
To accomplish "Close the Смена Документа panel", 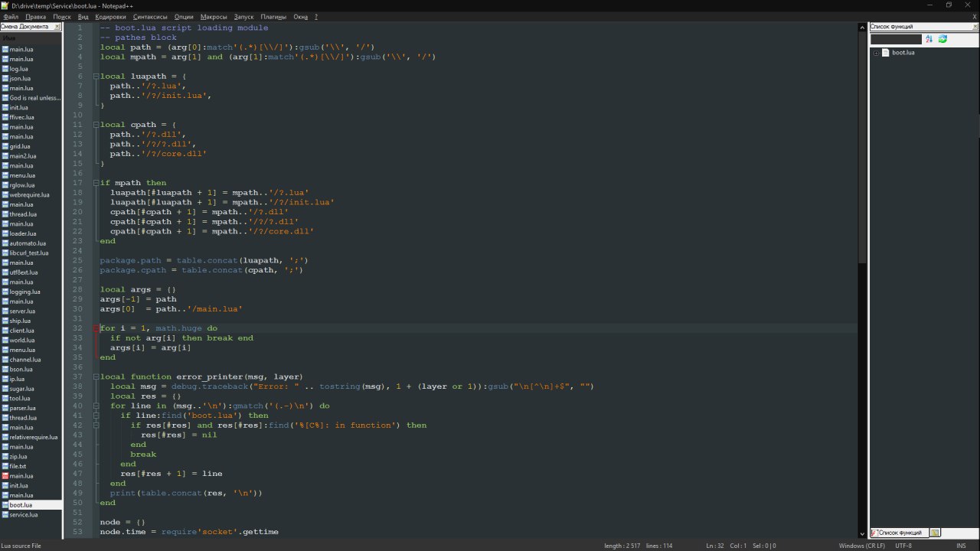I will [x=57, y=27].
